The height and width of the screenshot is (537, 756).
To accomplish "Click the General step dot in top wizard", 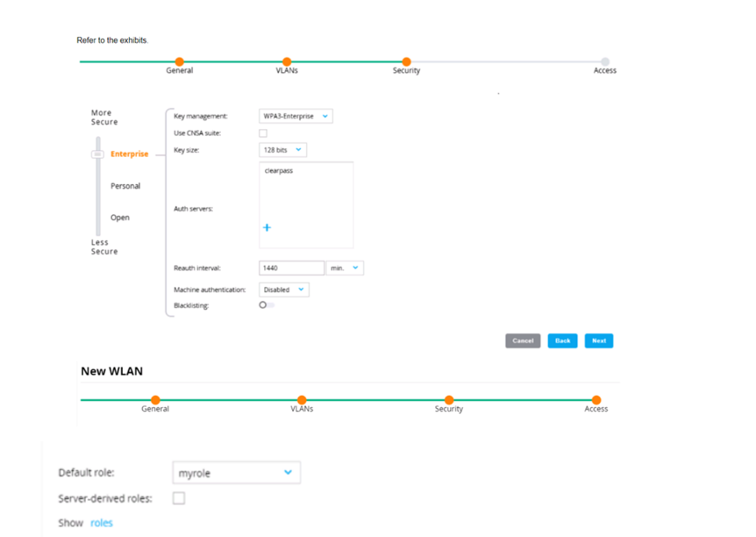I will click(x=180, y=61).
